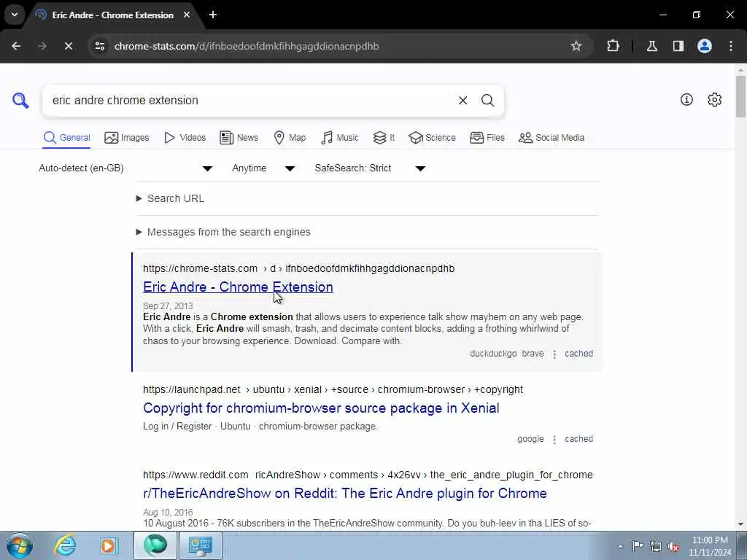Open Action Center flag icon
The height and width of the screenshot is (560, 747).
point(638,546)
